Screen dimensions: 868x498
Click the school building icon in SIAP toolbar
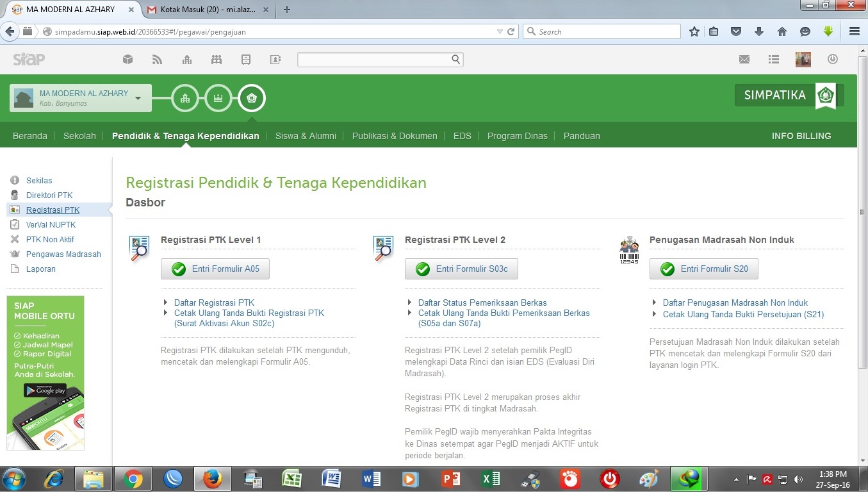coord(186,59)
